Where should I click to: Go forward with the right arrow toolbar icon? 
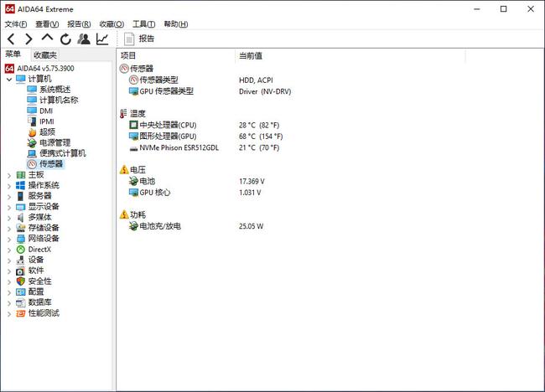(x=29, y=39)
